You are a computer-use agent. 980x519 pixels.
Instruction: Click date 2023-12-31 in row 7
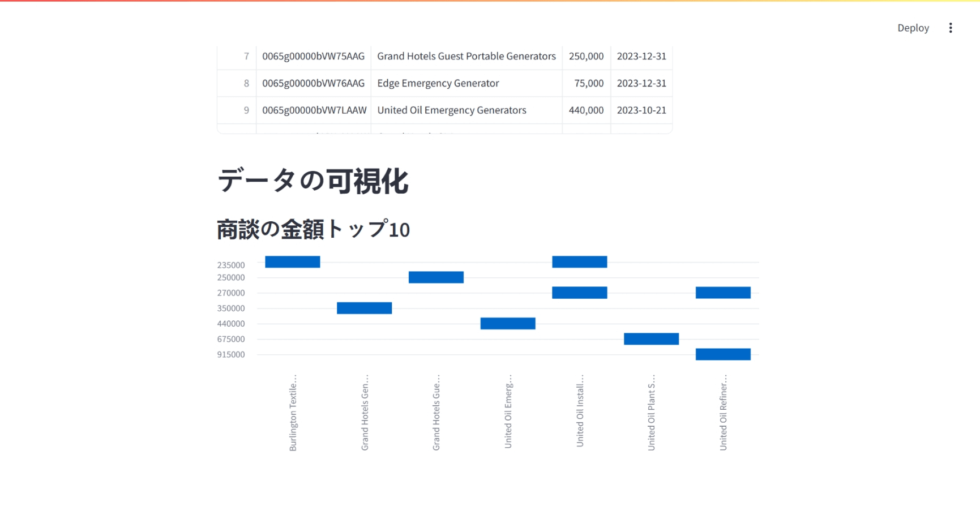[641, 56]
